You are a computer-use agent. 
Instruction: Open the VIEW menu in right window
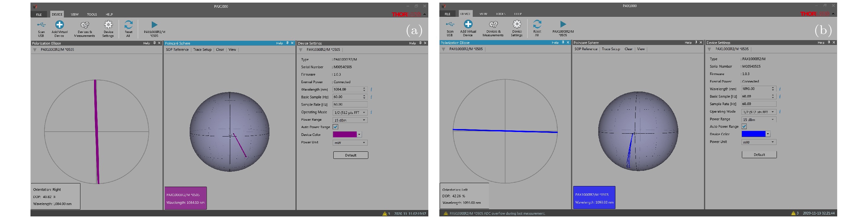(x=483, y=14)
